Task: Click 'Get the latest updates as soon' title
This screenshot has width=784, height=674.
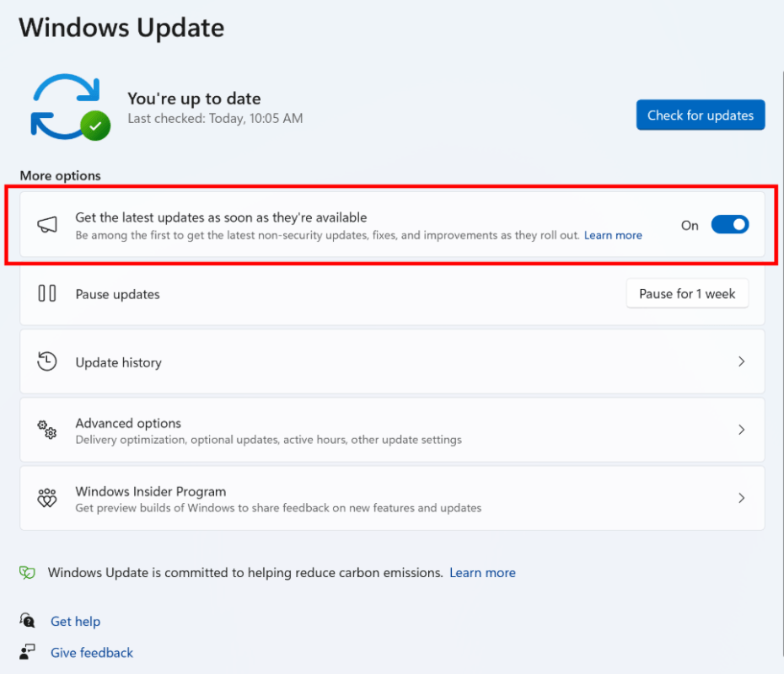Action: click(221, 217)
